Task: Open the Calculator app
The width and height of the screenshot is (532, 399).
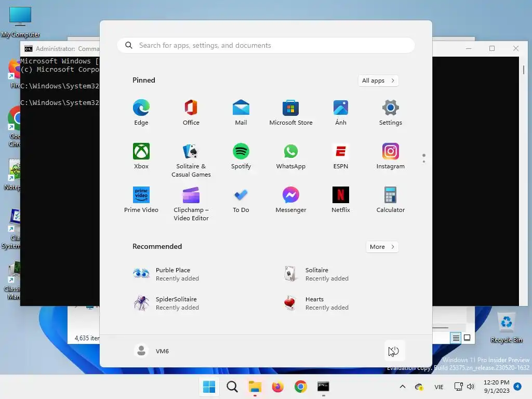Action: point(391,200)
